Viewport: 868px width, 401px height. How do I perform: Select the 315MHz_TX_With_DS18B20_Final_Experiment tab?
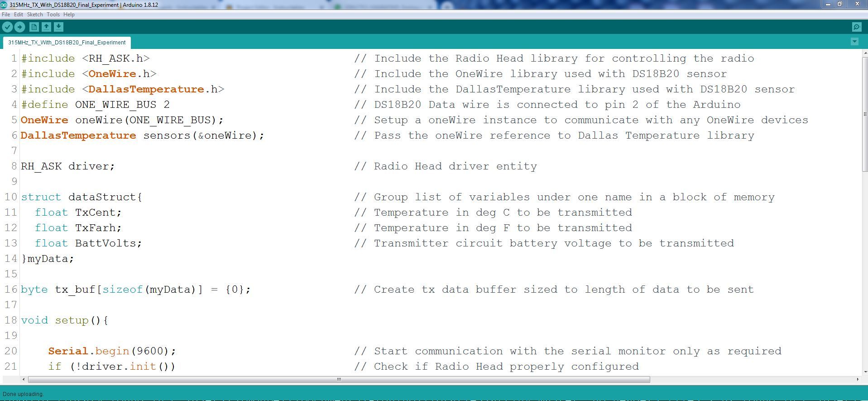tap(67, 43)
